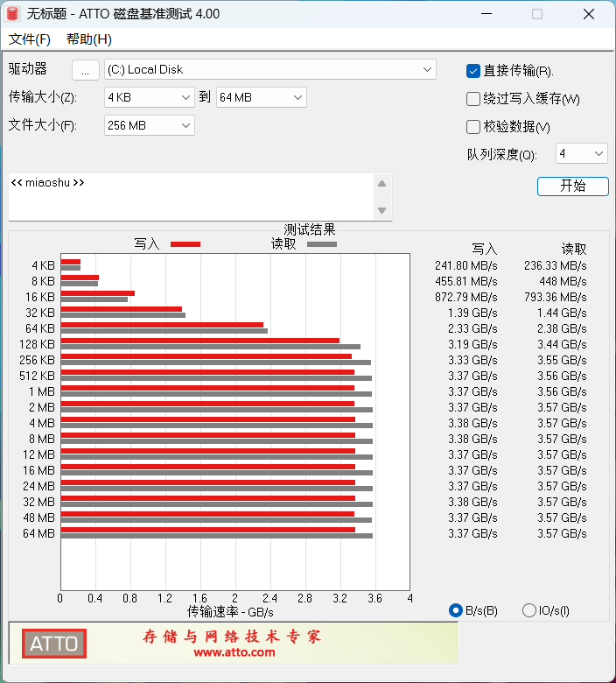Close the ATTO benchmark window
The width and height of the screenshot is (616, 683).
pos(589,14)
